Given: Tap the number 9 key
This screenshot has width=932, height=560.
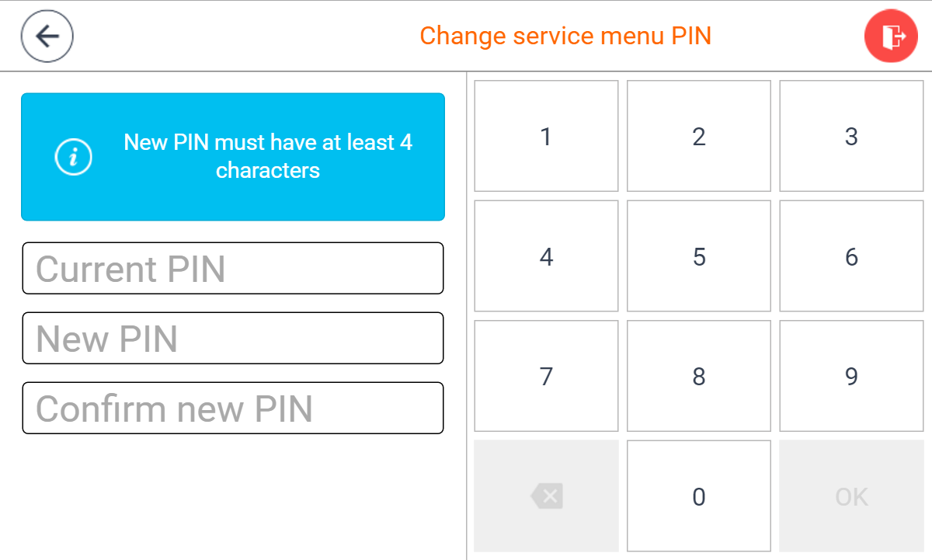Looking at the screenshot, I should tap(851, 377).
